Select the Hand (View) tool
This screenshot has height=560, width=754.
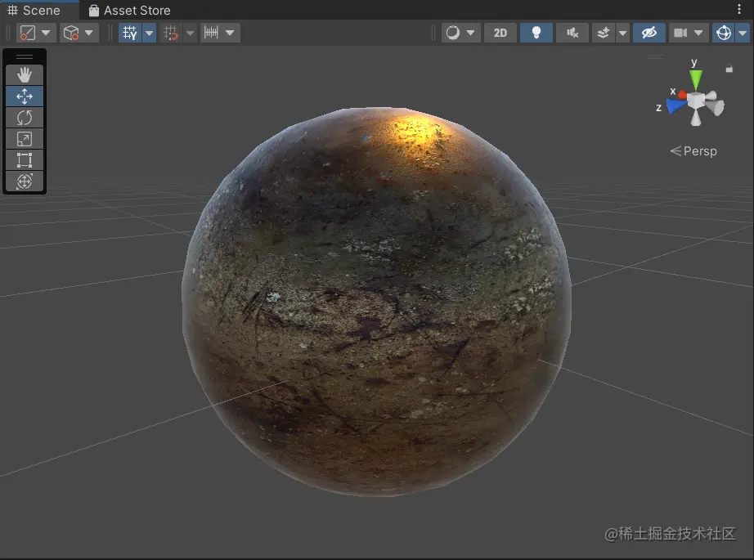(25, 75)
